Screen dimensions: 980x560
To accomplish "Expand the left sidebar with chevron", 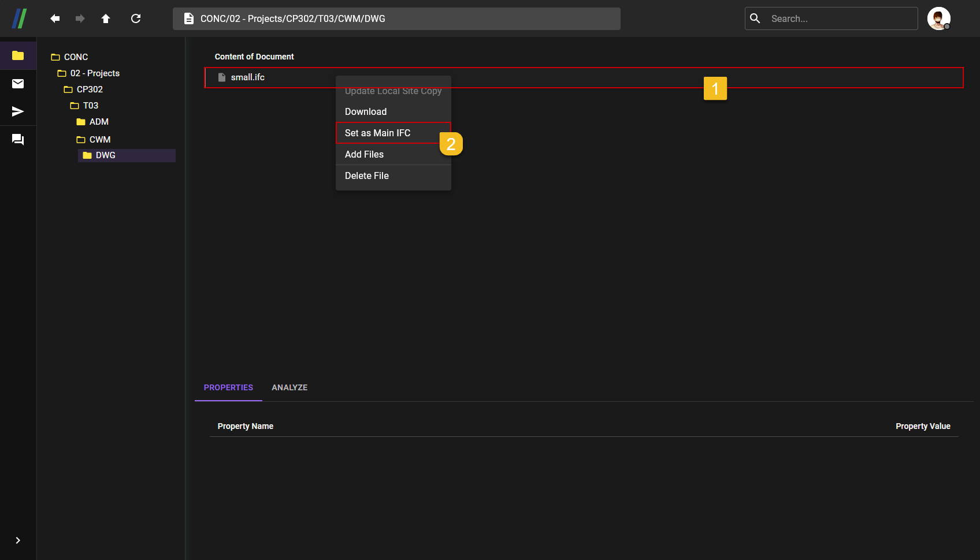I will pos(18,540).
